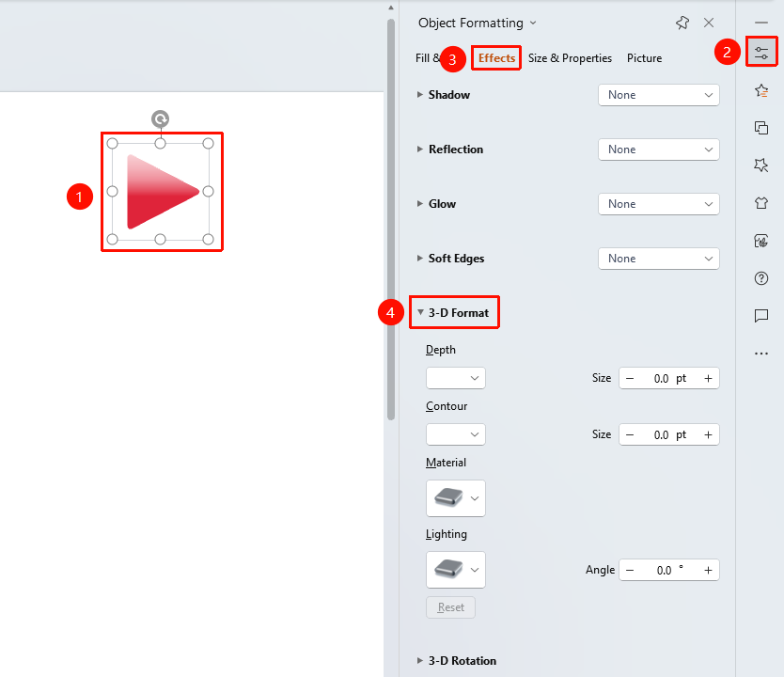
Task: Click the rotation handle above the triangle
Action: (x=160, y=119)
